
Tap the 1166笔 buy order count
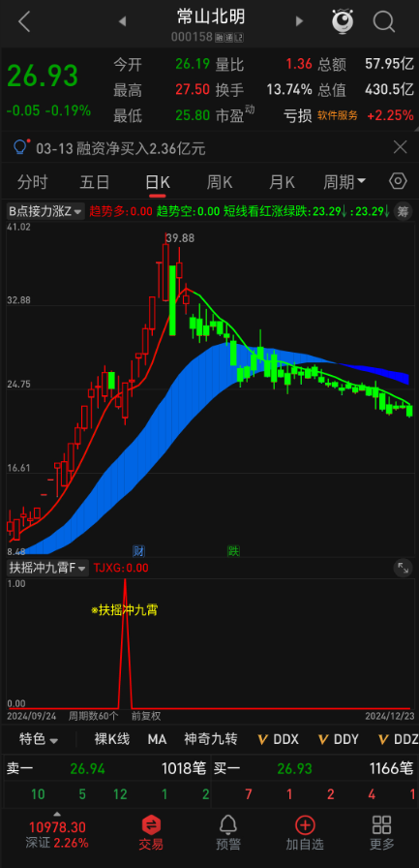point(391,769)
